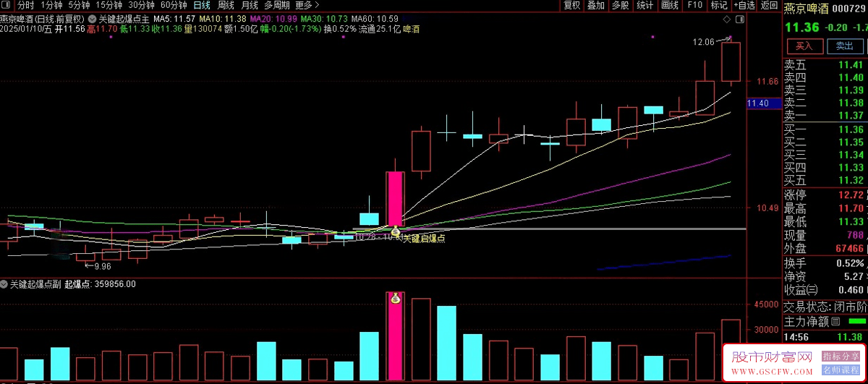Click the 关键启爆点 chart label
The image size is (868, 384).
[424, 238]
